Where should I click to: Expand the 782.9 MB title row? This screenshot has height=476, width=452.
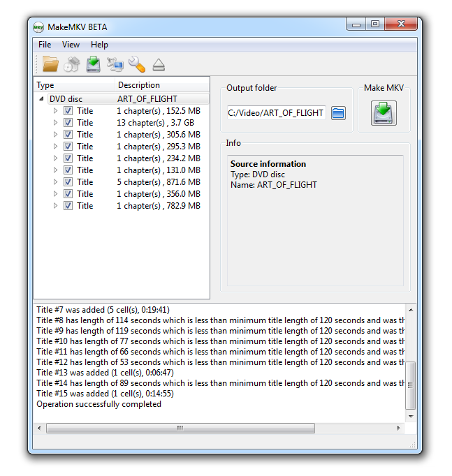point(55,205)
